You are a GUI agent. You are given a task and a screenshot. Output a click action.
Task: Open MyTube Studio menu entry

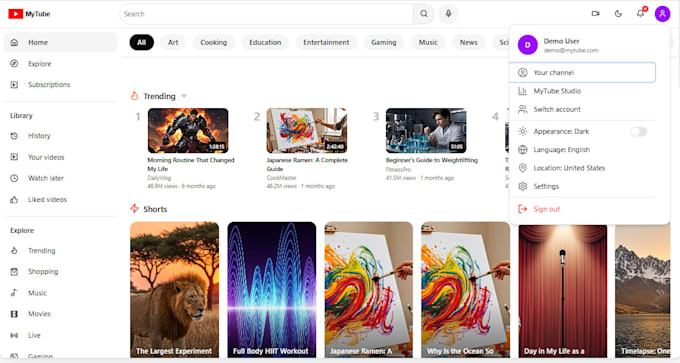582,91
